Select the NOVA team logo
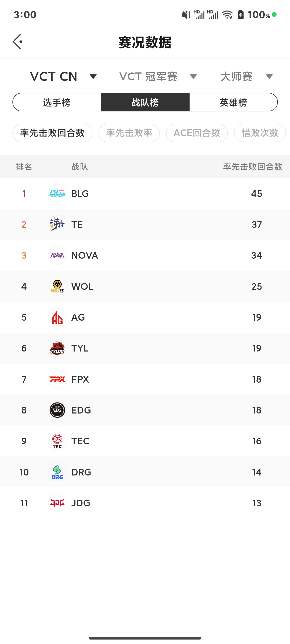The width and height of the screenshot is (290, 644). coord(57,255)
